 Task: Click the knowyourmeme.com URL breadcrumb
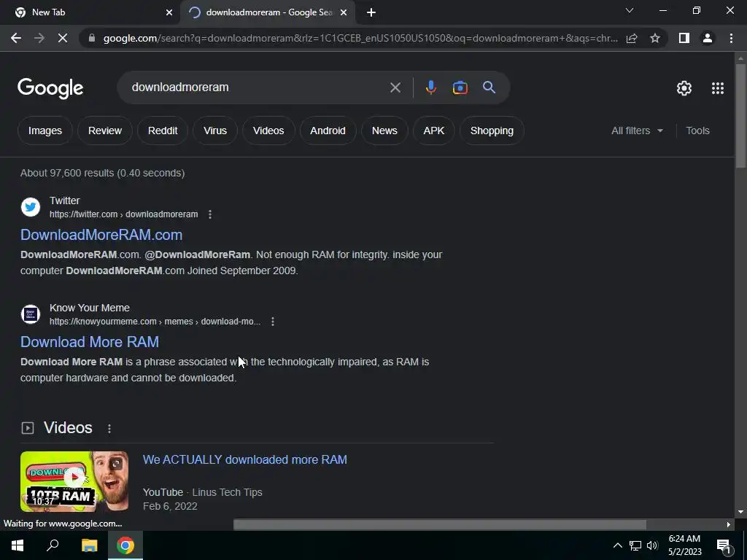pyautogui.click(x=155, y=322)
